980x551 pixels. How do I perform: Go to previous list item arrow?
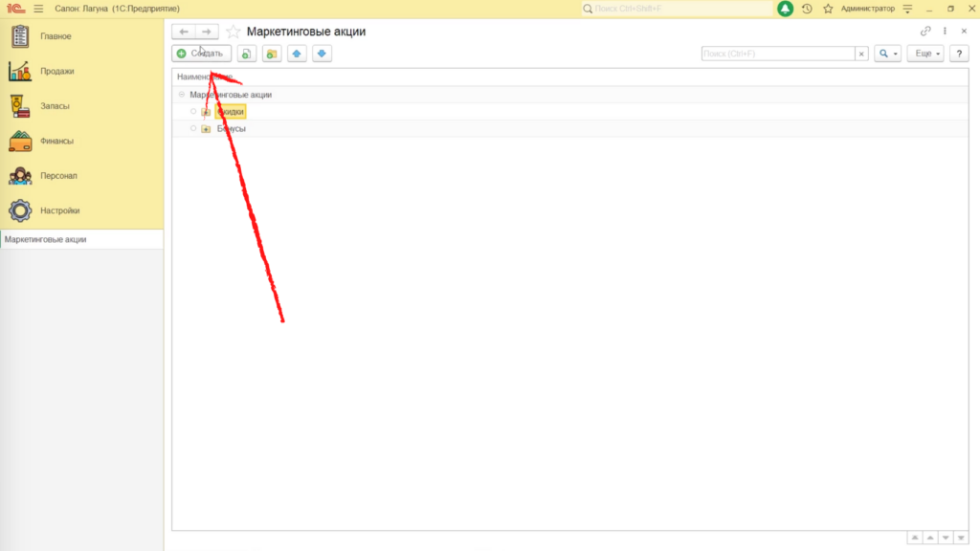[930, 538]
